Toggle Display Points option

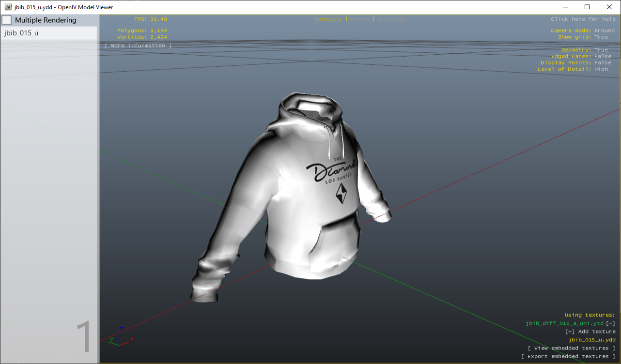click(x=603, y=62)
